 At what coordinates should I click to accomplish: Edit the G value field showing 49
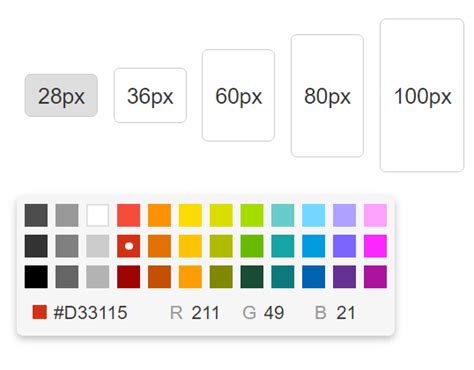pyautogui.click(x=274, y=313)
